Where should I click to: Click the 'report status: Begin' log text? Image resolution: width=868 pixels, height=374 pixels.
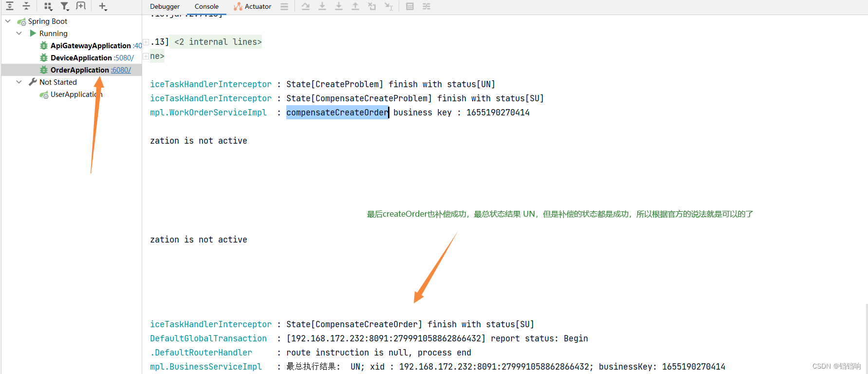pos(539,338)
